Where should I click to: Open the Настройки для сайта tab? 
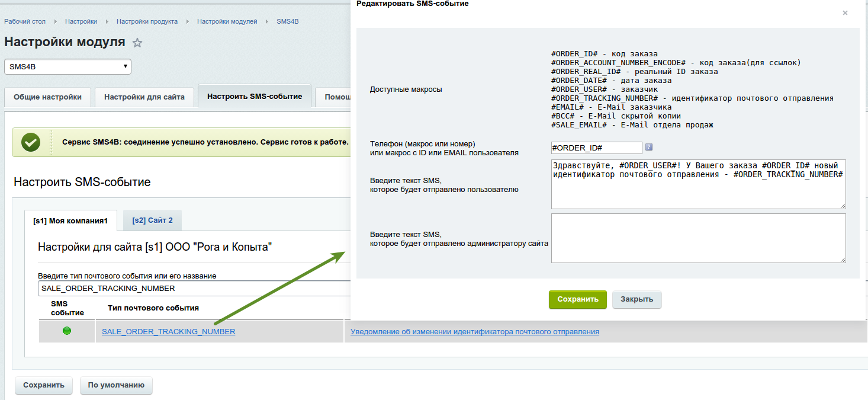tap(144, 97)
